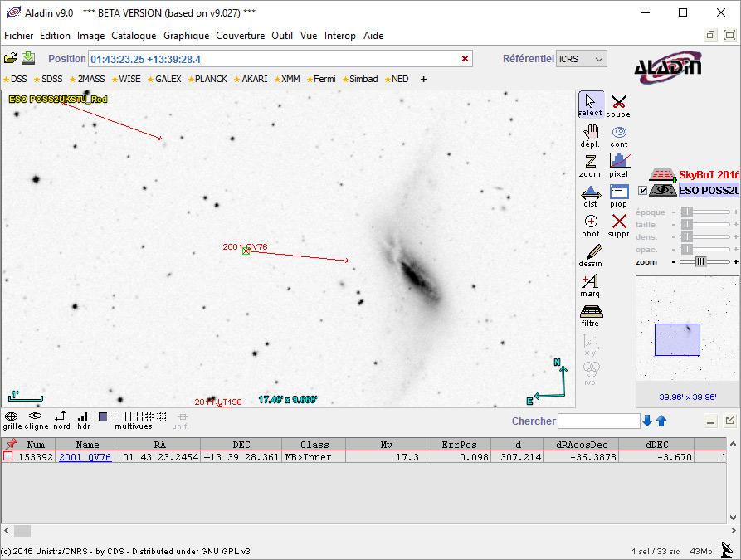Toggle the nord north-up orientation
This screenshot has height=560, width=741.
[61, 420]
